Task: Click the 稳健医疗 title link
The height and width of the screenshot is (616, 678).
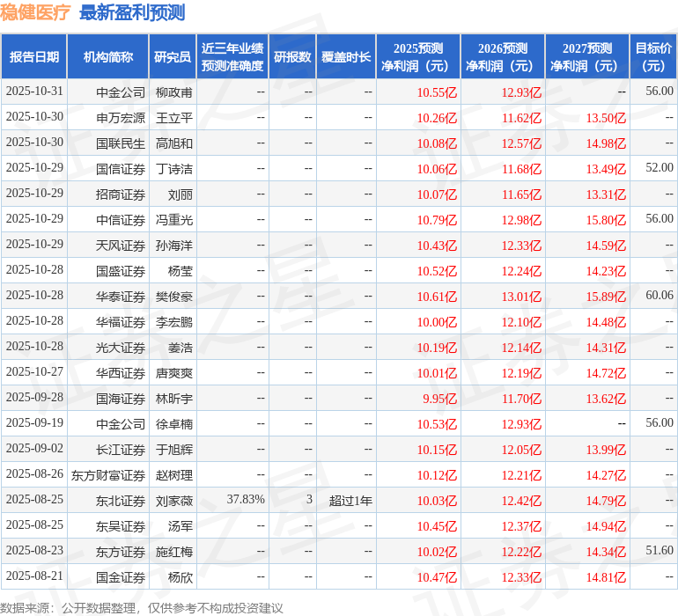Action: pos(36,12)
